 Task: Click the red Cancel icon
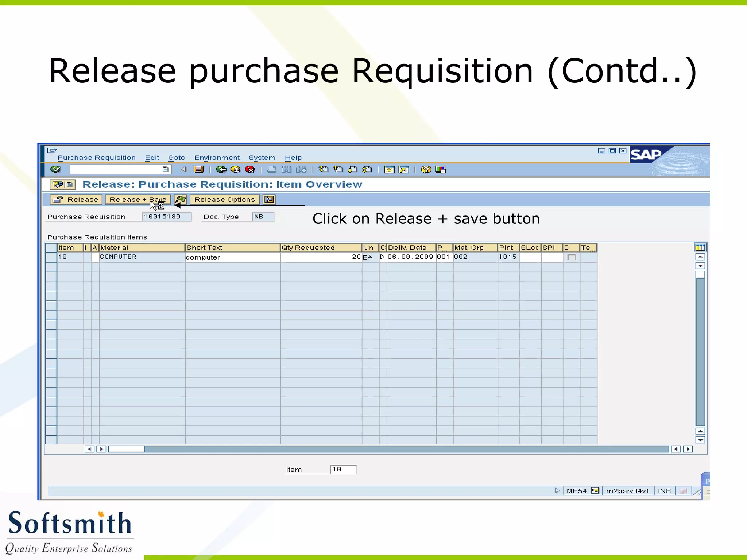tap(250, 169)
